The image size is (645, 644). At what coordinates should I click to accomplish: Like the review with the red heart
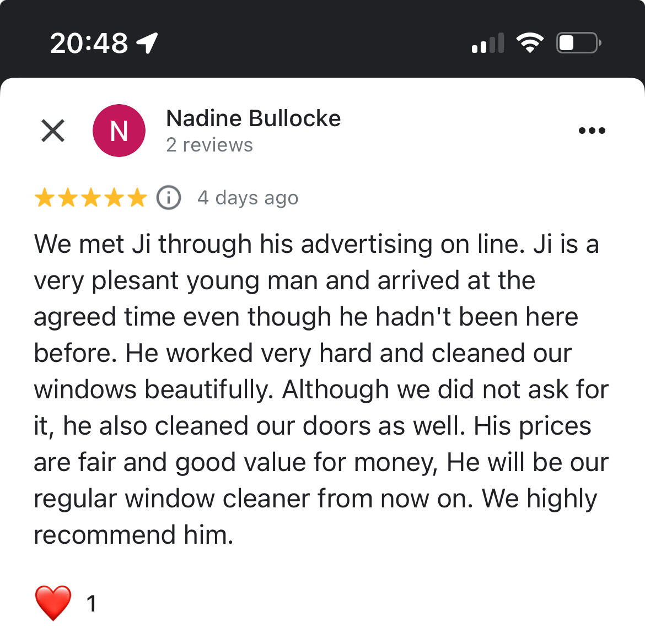coord(53,603)
